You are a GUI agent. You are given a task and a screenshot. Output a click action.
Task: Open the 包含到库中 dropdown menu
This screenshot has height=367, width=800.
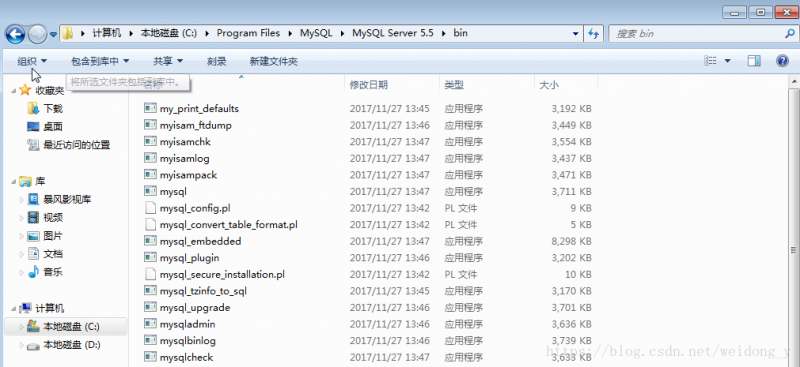pyautogui.click(x=100, y=61)
